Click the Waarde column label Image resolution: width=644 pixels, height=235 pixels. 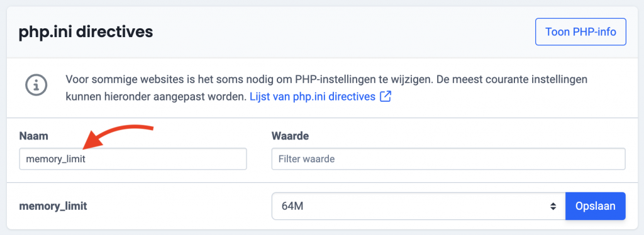(x=290, y=136)
